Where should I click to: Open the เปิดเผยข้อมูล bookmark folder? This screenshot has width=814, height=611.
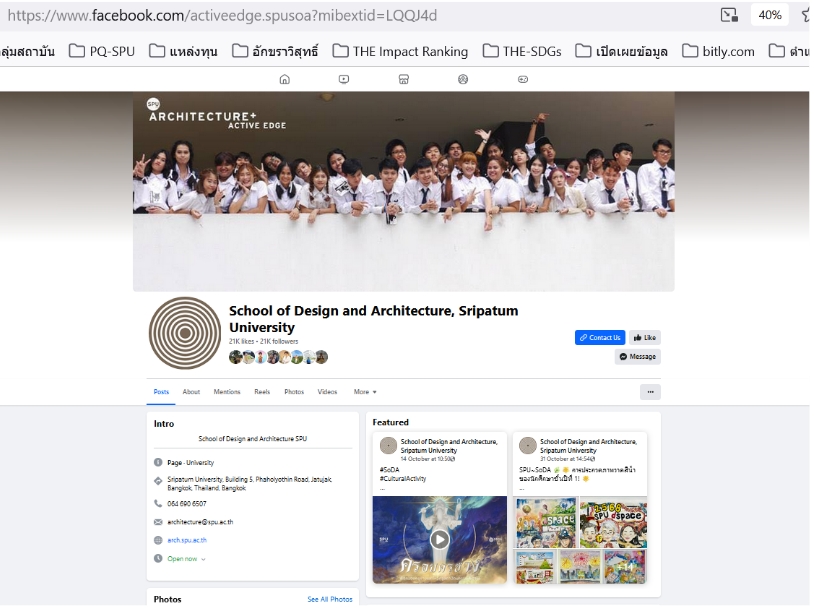tap(621, 51)
